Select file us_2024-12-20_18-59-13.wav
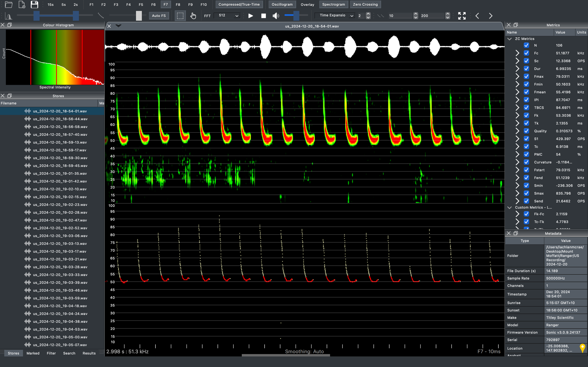The image size is (588, 367). [x=60, y=142]
